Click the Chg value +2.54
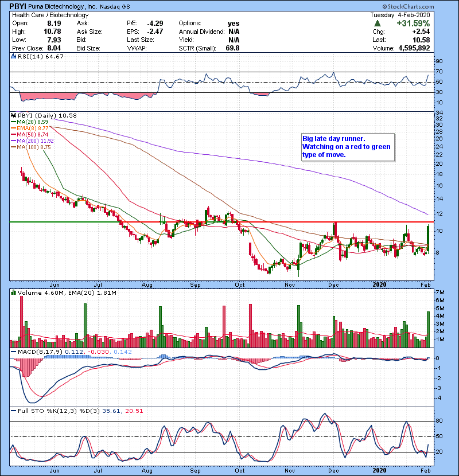This screenshot has height=476, width=459. pyautogui.click(x=421, y=32)
